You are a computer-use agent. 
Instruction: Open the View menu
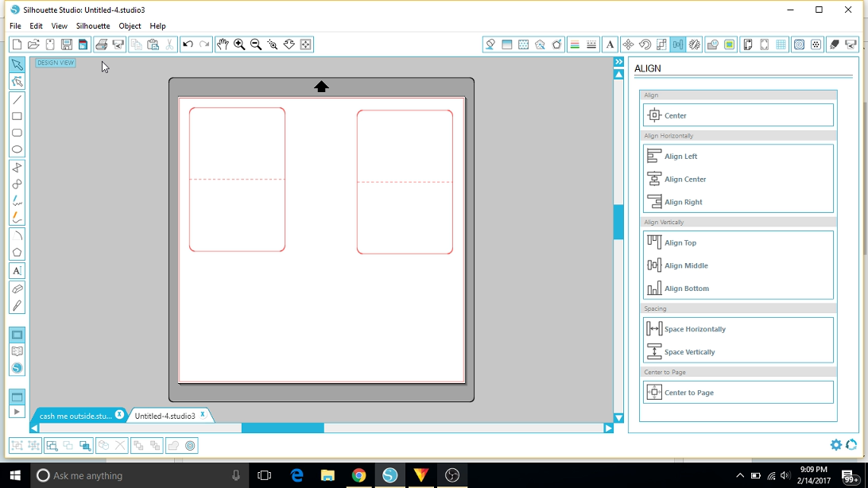point(60,26)
